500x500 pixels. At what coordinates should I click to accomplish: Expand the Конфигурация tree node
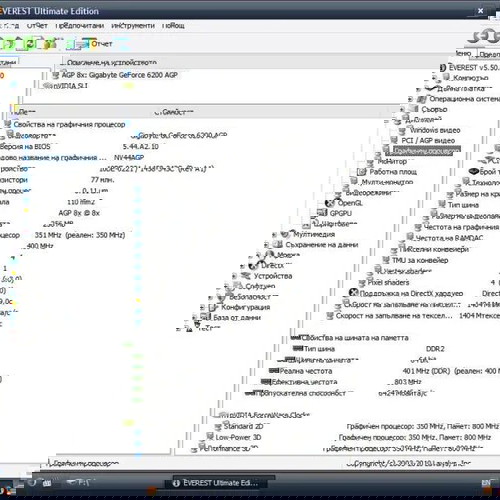(202, 308)
